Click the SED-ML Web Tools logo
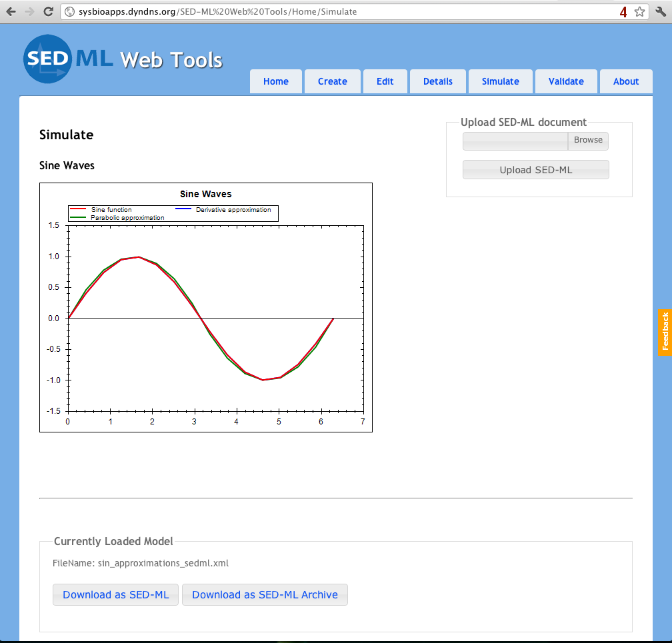Screen dimensions: 672x643 [123, 59]
